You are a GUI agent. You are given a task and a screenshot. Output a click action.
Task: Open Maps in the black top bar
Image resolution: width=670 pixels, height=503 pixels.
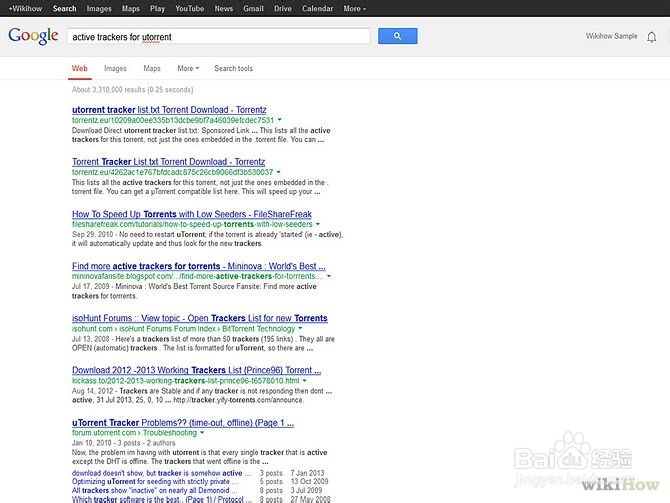(x=131, y=9)
